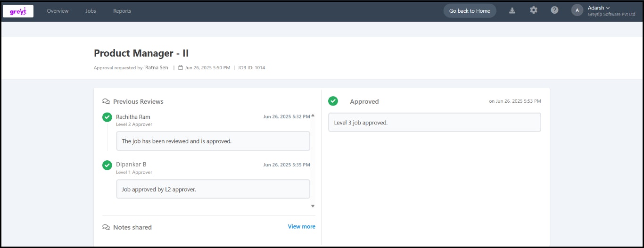This screenshot has height=248, width=644.
Task: Click the View more link
Action: (302, 227)
